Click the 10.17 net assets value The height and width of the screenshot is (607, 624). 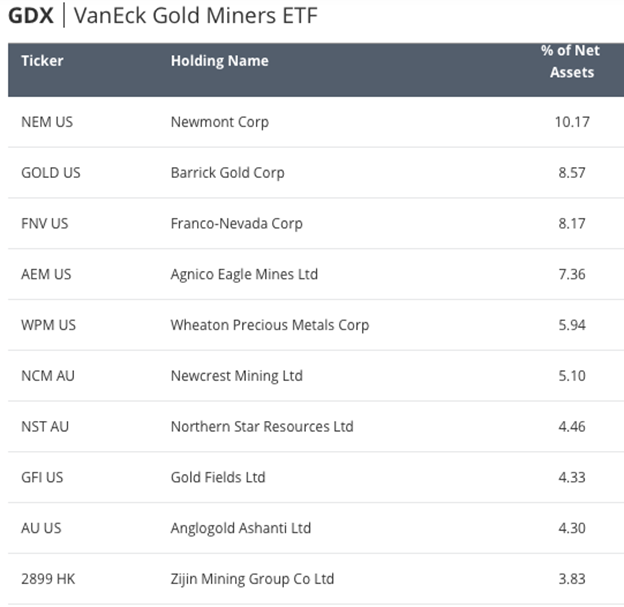(571, 122)
